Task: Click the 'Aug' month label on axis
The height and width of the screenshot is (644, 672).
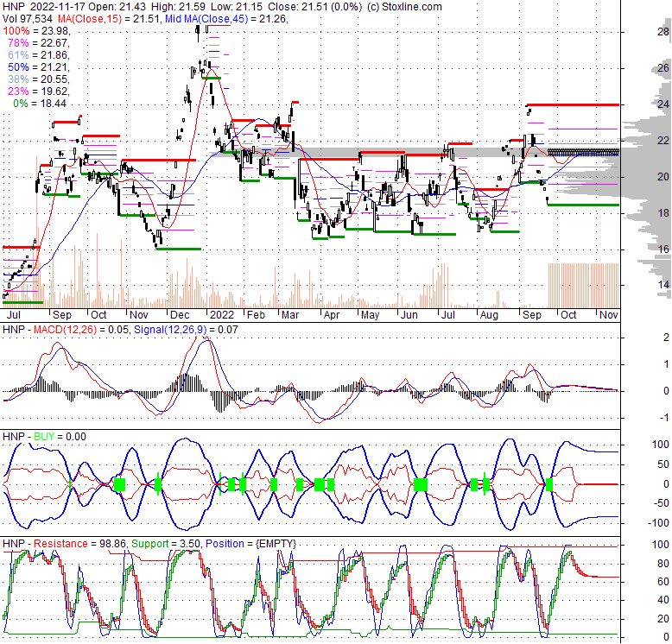Action: (x=489, y=315)
